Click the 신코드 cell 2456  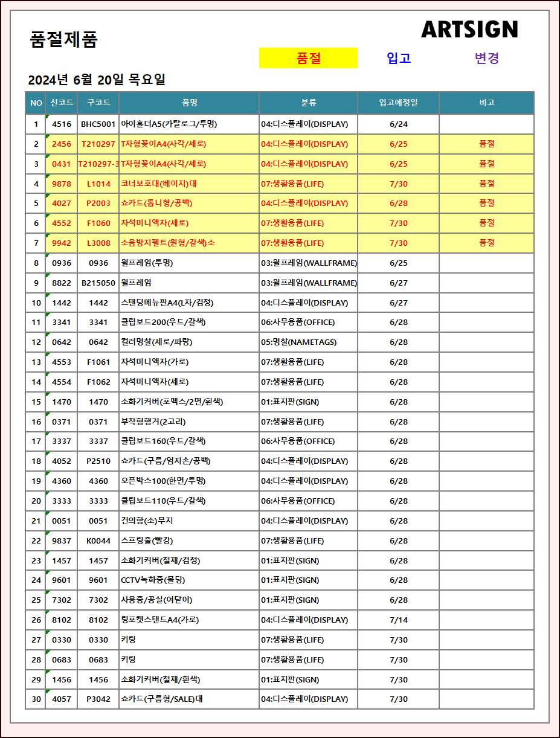click(x=62, y=144)
